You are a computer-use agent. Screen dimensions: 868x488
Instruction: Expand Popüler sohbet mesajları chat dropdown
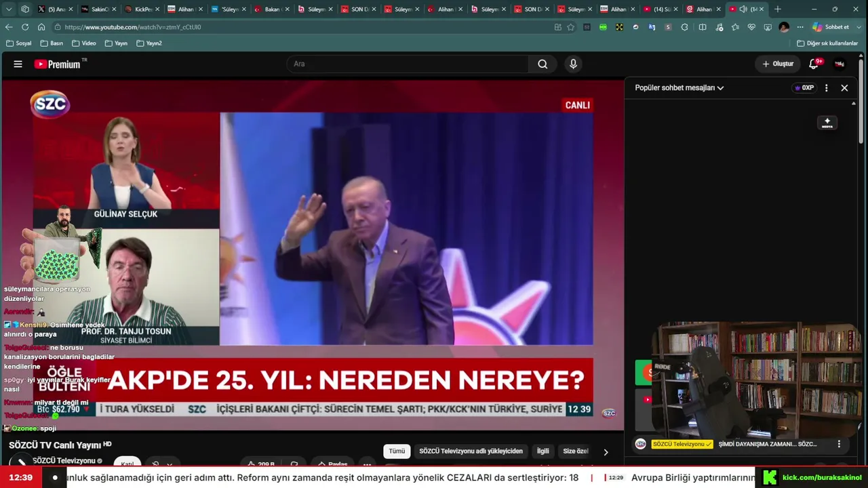coord(679,87)
